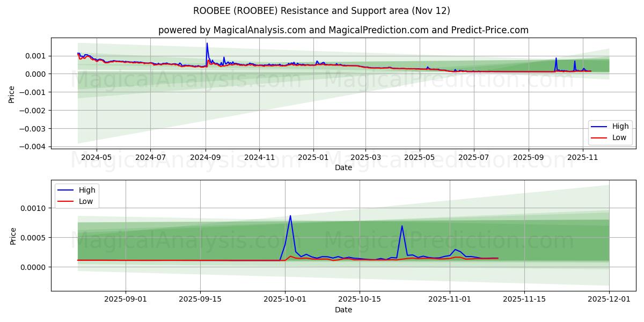Click the Low label in bottom legend
644x322 pixels.
point(86,201)
